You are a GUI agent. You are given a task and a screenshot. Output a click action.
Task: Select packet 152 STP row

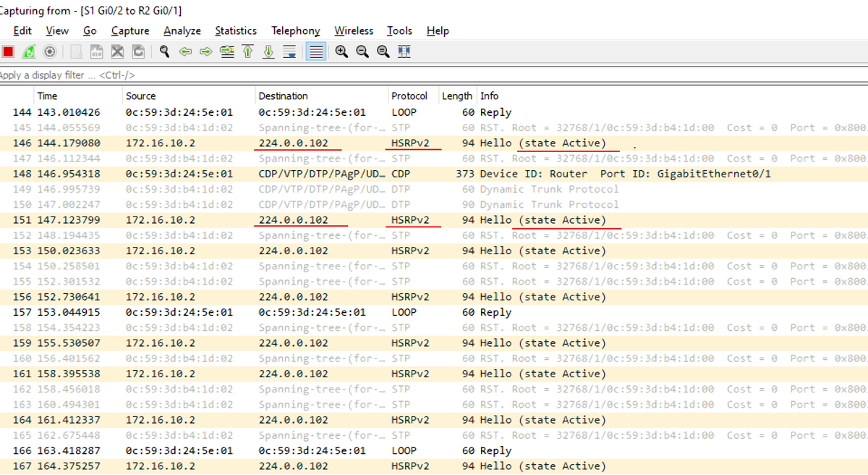tap(434, 235)
